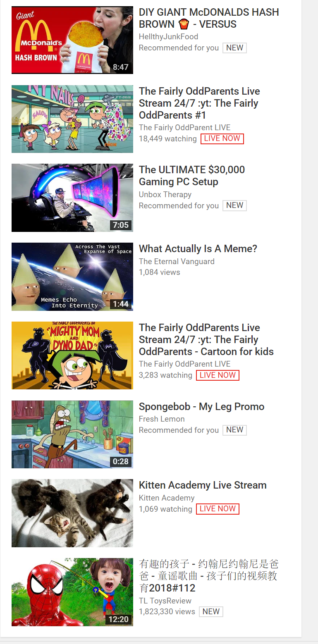
Task: Click the 7:05 duration badge on the gaming setup
Action: tap(121, 225)
